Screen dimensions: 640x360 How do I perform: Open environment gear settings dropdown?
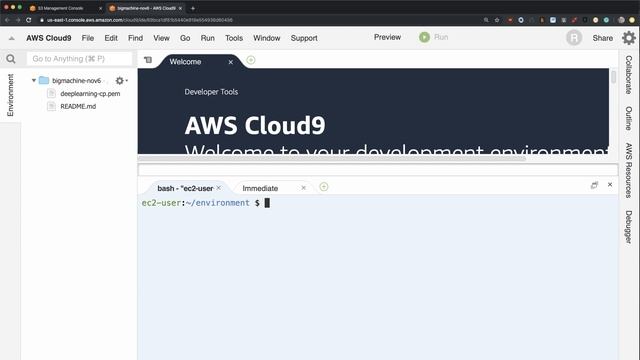[x=121, y=81]
